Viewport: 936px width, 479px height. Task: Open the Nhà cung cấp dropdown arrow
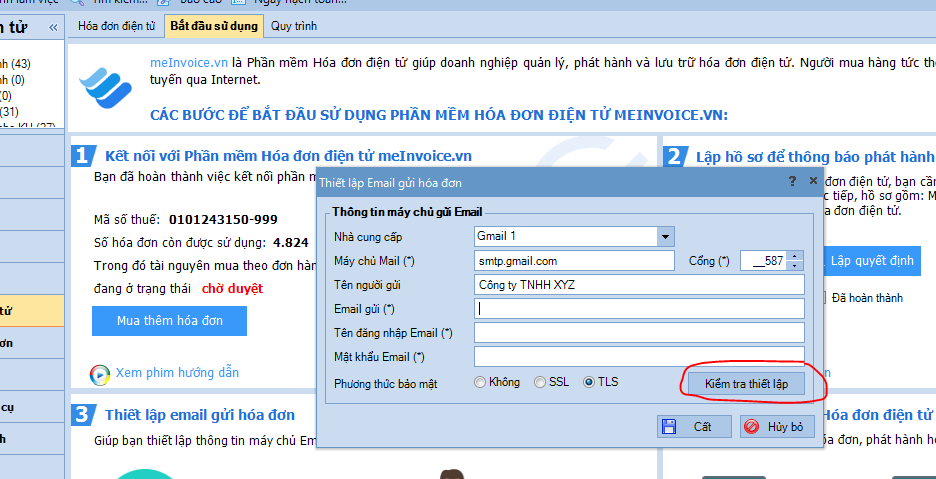point(665,237)
